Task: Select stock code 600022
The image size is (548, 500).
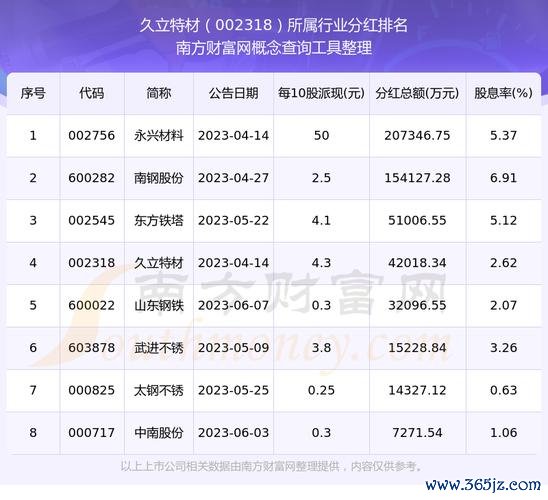Action: (x=92, y=305)
